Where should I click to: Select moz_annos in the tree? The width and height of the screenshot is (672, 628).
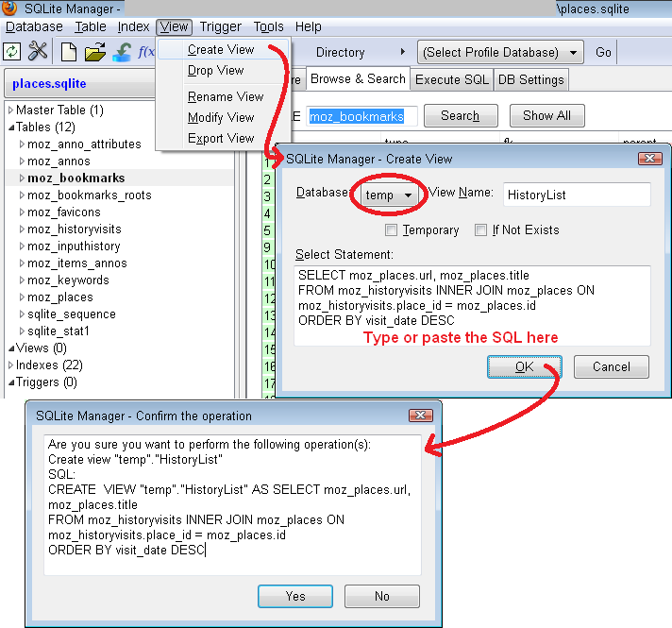(59, 161)
